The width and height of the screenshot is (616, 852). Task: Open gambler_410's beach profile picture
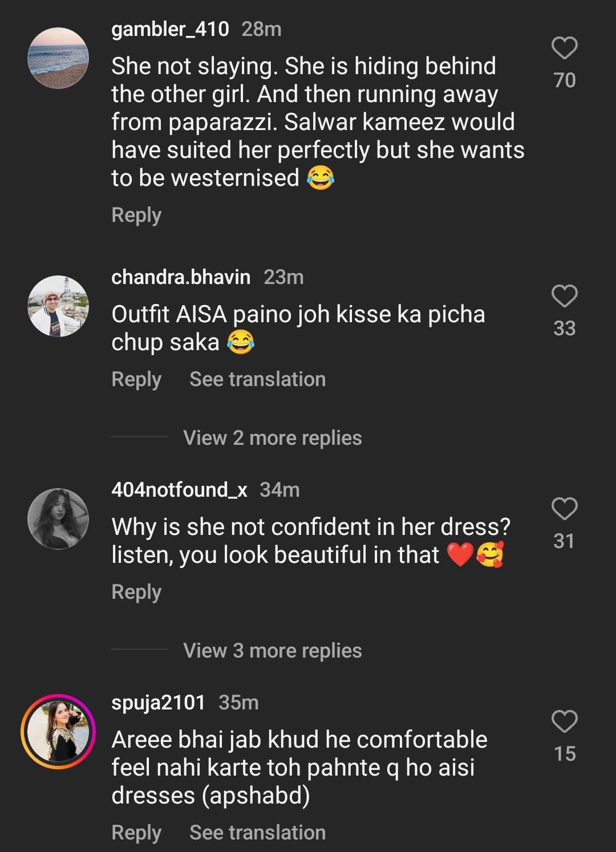(58, 58)
